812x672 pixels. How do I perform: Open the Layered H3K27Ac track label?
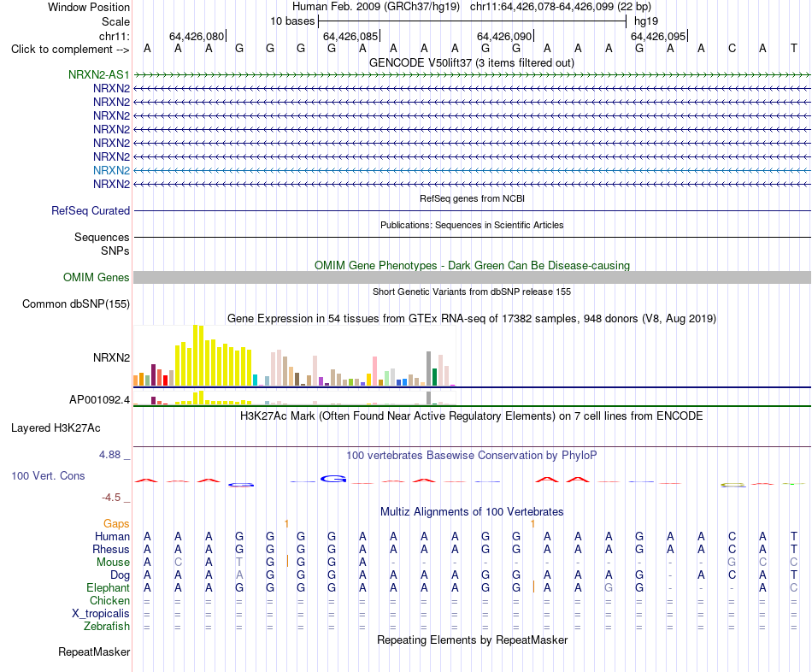56,428
